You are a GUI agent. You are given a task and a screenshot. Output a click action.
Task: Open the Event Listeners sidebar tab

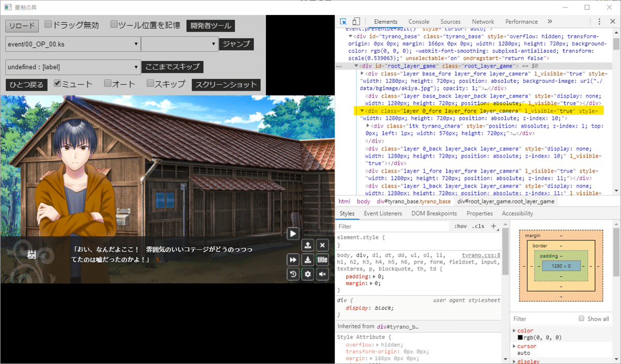383,214
